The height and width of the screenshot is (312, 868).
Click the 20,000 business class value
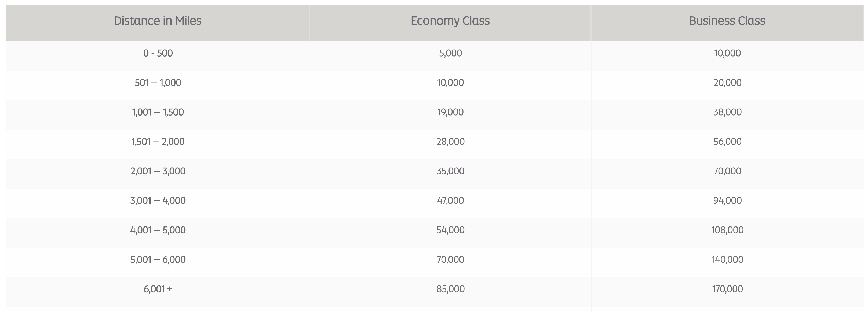click(727, 83)
